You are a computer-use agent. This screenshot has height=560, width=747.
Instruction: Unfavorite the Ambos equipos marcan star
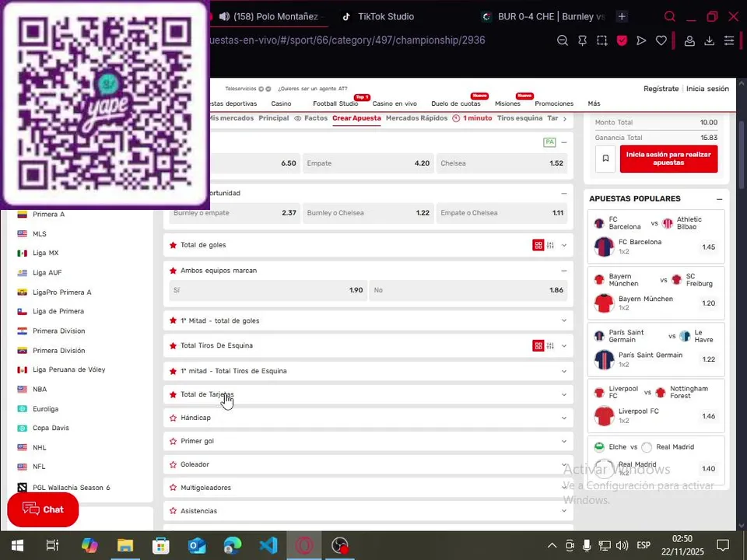[x=173, y=271]
